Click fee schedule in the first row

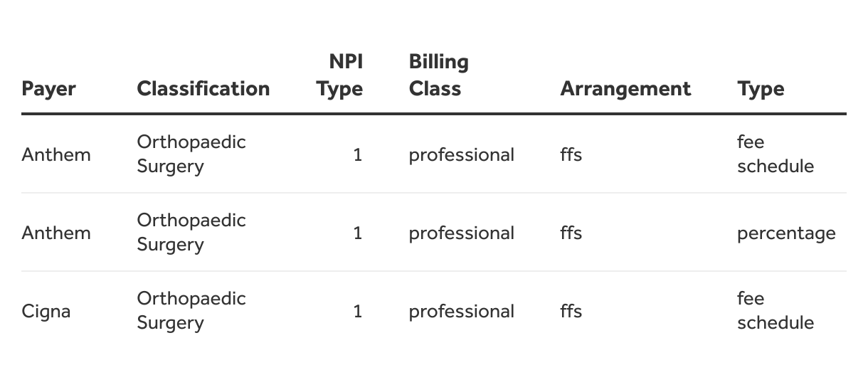point(776,154)
